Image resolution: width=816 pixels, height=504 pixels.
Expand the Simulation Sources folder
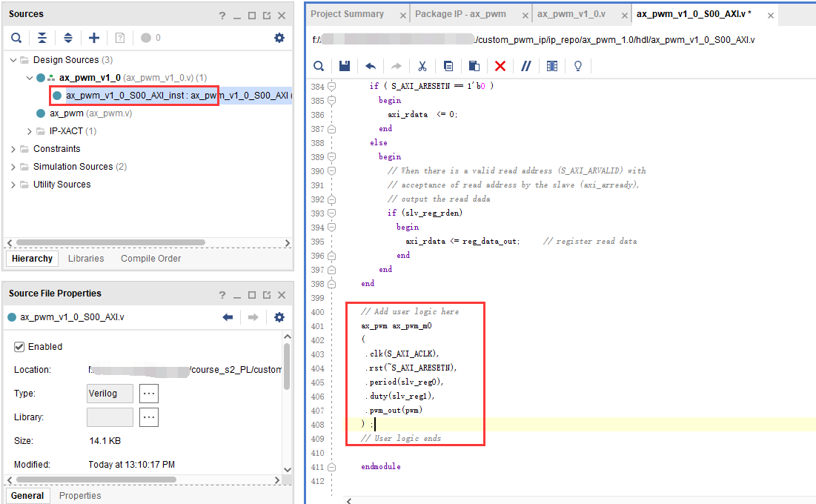pyautogui.click(x=13, y=167)
